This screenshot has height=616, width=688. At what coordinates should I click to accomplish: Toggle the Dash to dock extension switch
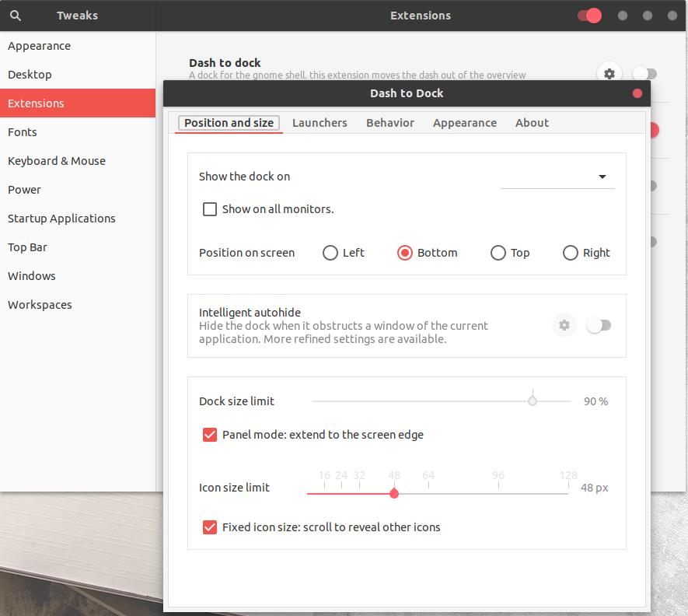tap(644, 74)
